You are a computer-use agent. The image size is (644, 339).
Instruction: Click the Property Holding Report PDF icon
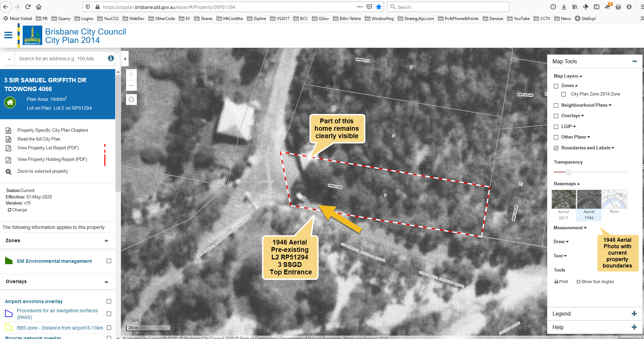coord(8,160)
